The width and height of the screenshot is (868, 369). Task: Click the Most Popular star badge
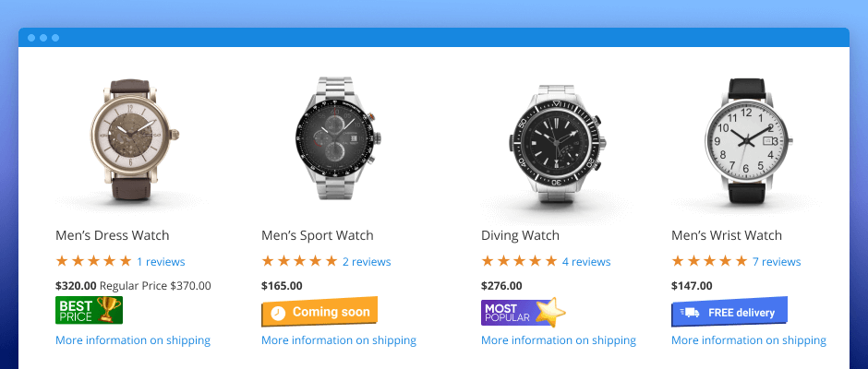[x=523, y=313]
